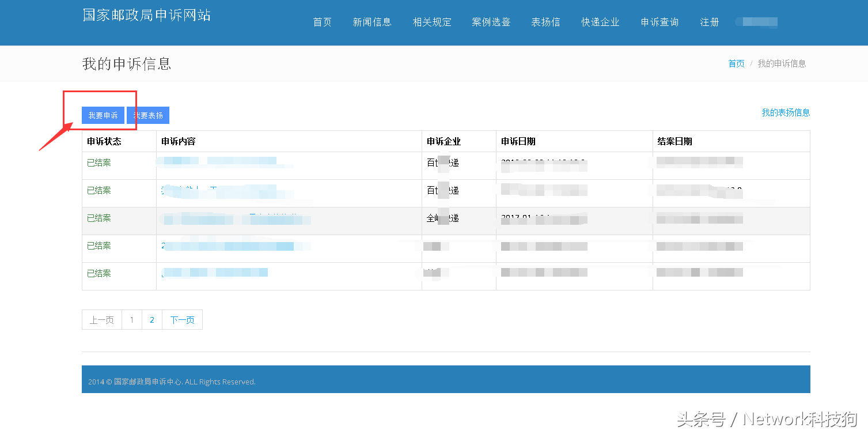Open the 相关规定 regulations page
The height and width of the screenshot is (434, 868).
pos(432,22)
